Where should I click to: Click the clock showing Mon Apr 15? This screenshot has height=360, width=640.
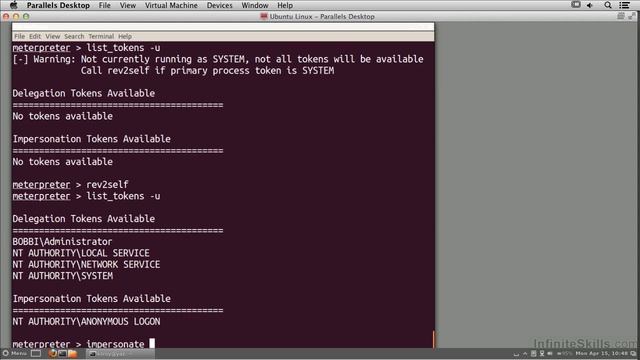tap(602, 353)
